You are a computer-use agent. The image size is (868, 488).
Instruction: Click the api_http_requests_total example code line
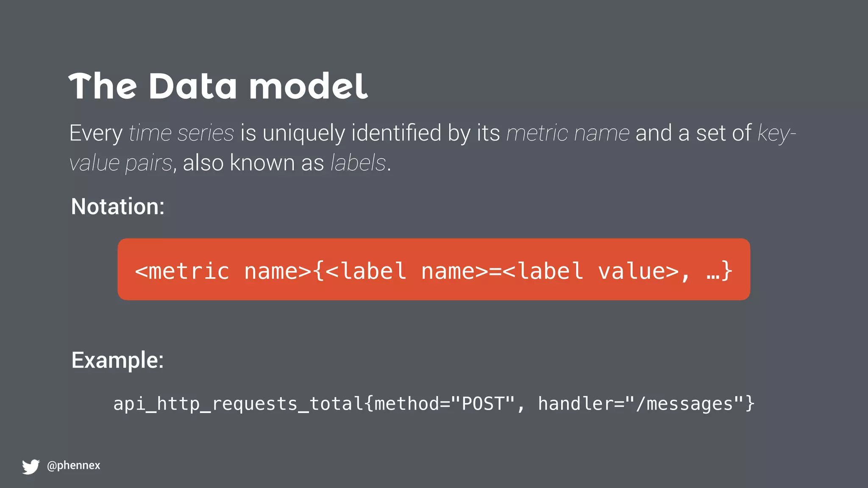click(x=434, y=404)
